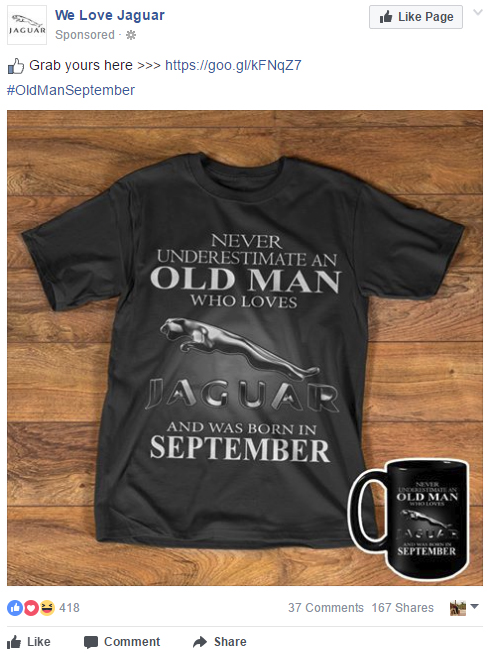The image size is (490, 654).
Task: Open the commenting-as profile selector arrow
Action: click(474, 606)
